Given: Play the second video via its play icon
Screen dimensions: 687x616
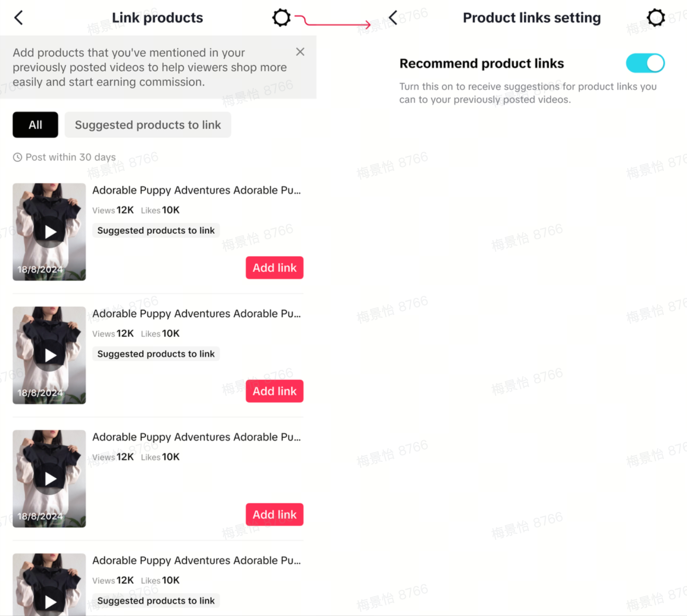Looking at the screenshot, I should (50, 355).
